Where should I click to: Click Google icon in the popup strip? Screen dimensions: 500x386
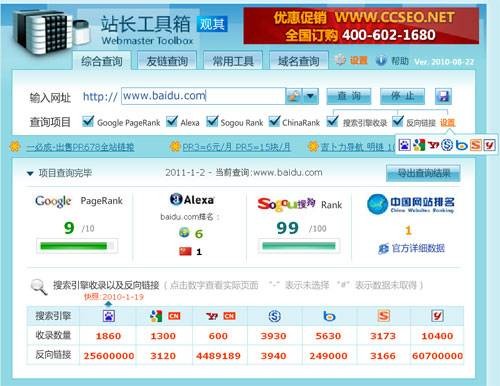pos(419,145)
